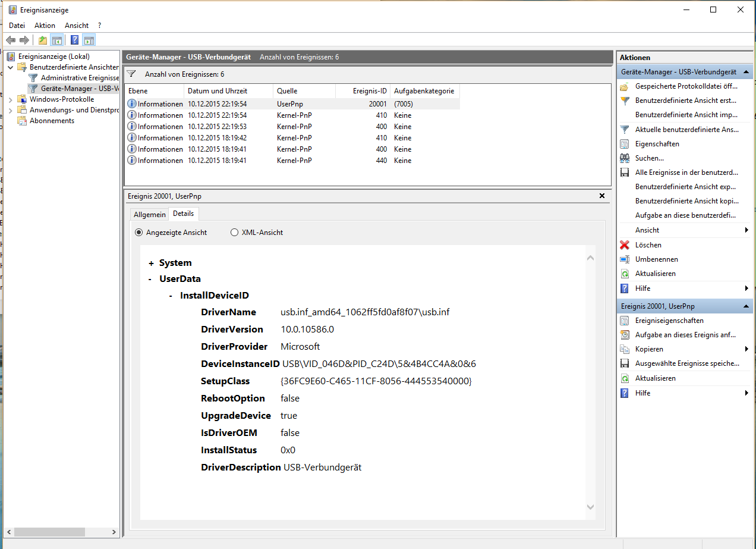Expand the Windows-Protokolle tree node
756x549 pixels.
click(11, 99)
